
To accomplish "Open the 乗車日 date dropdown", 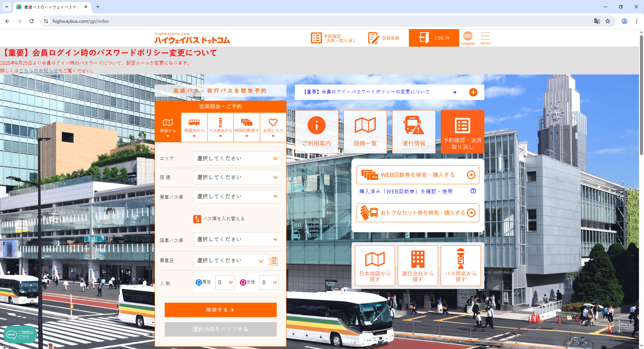I will [230, 261].
